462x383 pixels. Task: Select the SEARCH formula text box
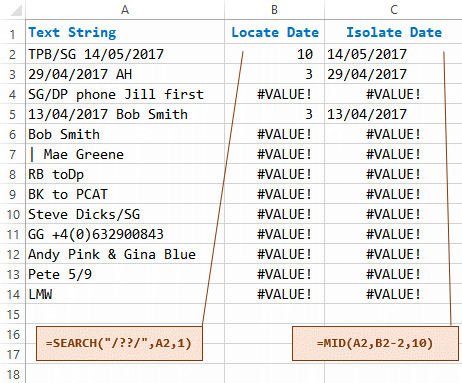[x=119, y=343]
